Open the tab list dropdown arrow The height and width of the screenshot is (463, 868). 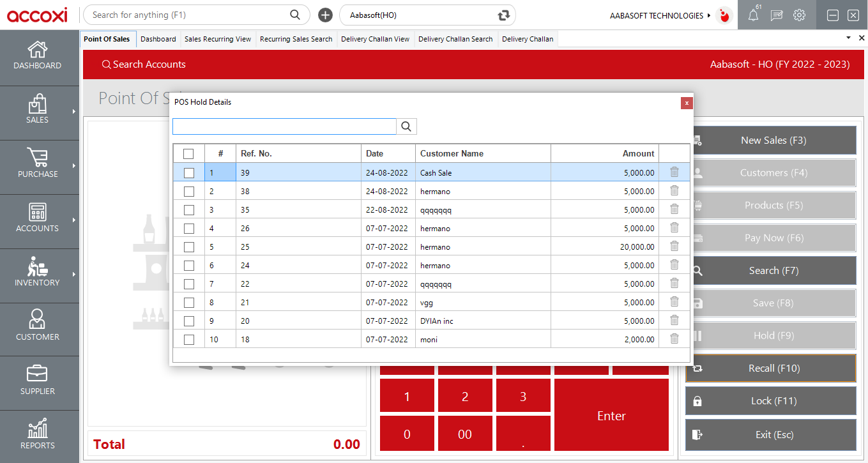[848, 38]
